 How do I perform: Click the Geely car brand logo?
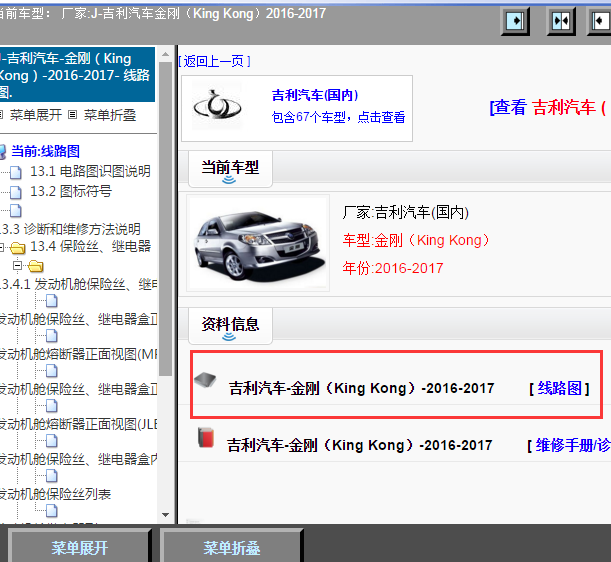click(x=217, y=106)
